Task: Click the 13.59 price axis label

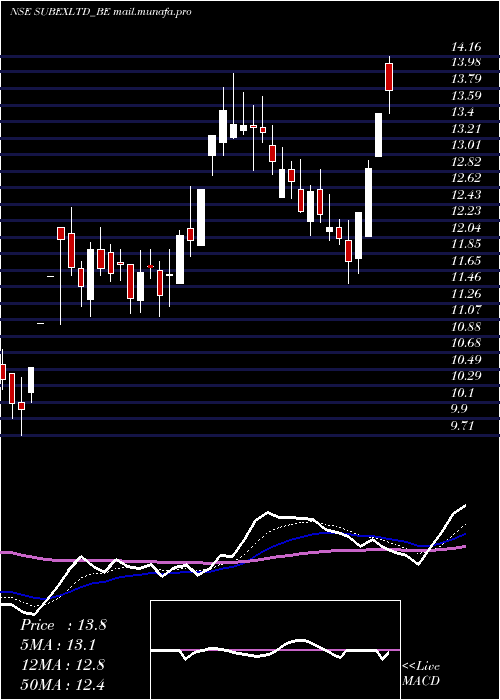Action: 467,96
